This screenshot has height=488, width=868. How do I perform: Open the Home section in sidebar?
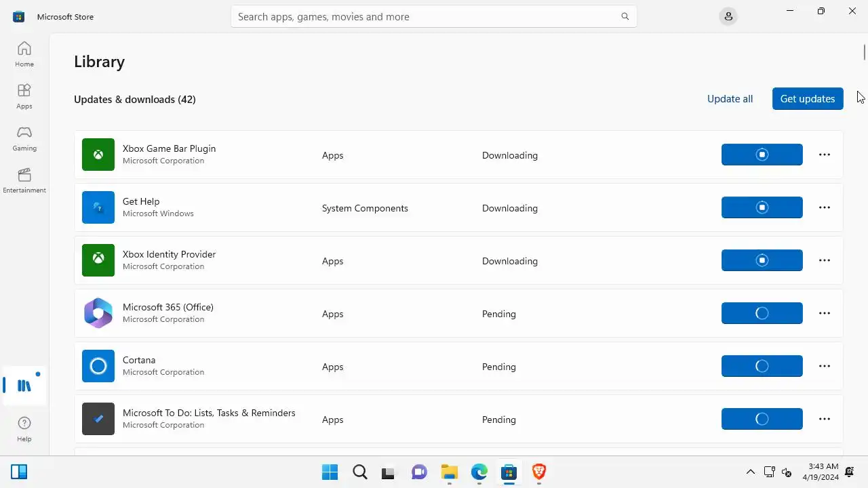click(24, 54)
